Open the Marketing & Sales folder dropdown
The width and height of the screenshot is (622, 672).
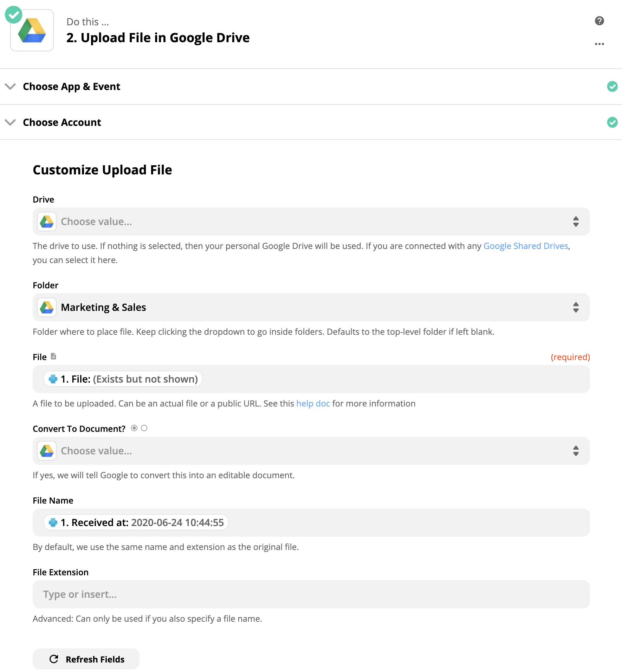[311, 307]
